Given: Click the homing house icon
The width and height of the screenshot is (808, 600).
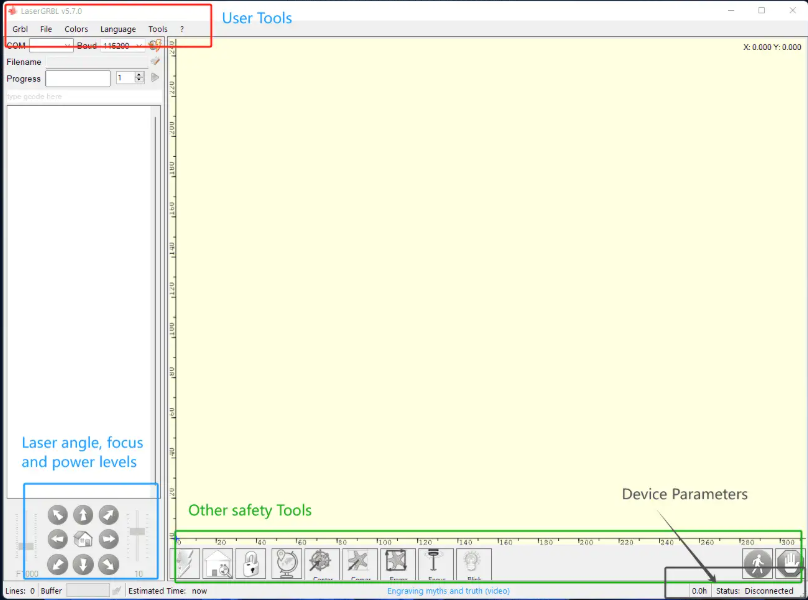Looking at the screenshot, I should point(217,563).
